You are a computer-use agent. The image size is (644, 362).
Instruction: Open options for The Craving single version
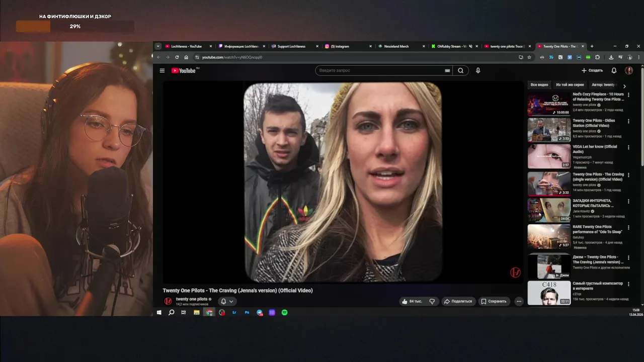628,174
